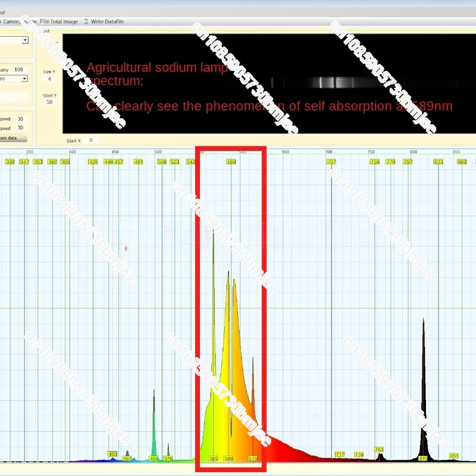The width and height of the screenshot is (476, 476).
Task: Click the yellow 450 peak label near the baseline
Action: click(112, 454)
